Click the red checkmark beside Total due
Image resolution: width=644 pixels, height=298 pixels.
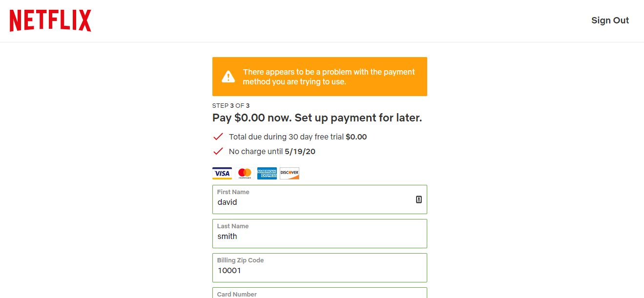pyautogui.click(x=218, y=137)
